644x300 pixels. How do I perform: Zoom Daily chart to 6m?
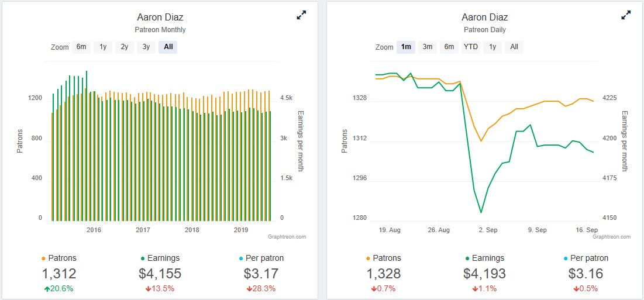pyautogui.click(x=449, y=47)
